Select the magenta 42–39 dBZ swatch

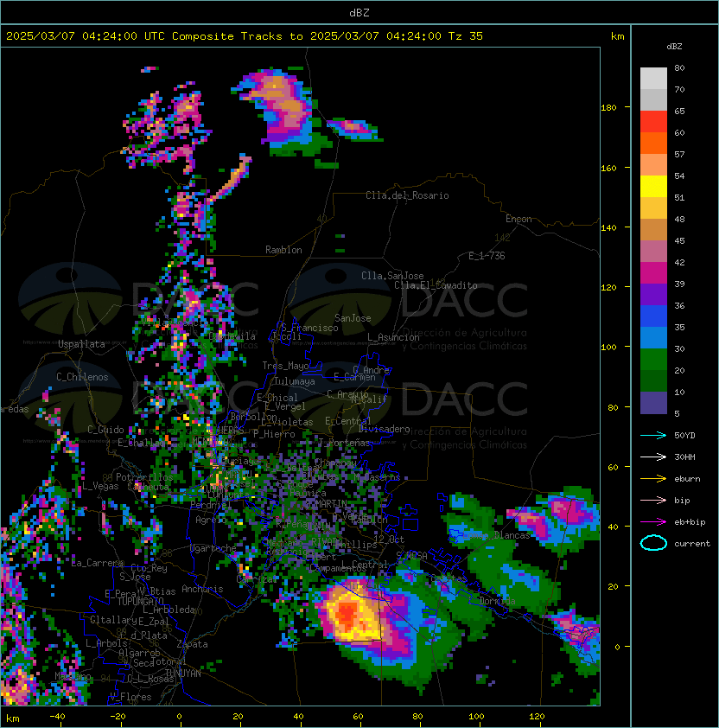653,272
